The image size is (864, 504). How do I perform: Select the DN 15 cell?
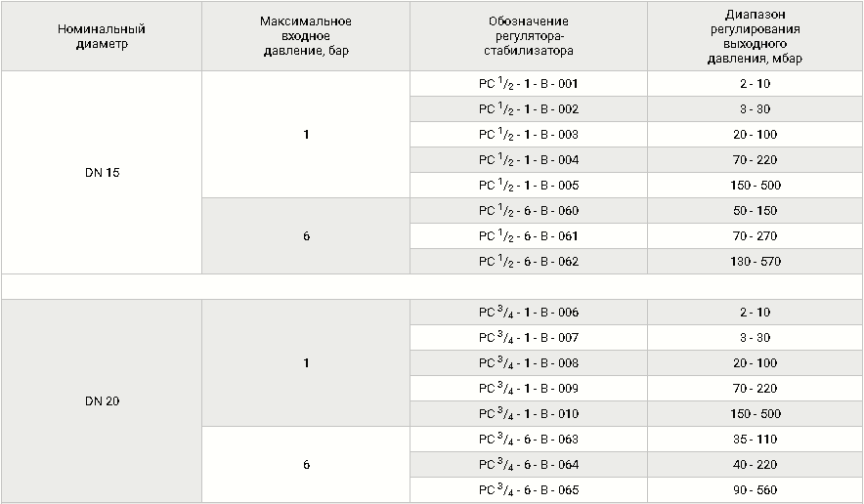tap(102, 173)
